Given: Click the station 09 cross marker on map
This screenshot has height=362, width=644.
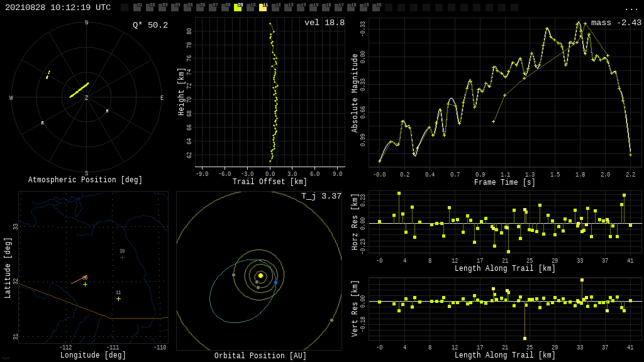Looking at the screenshot, I should 85,284.
